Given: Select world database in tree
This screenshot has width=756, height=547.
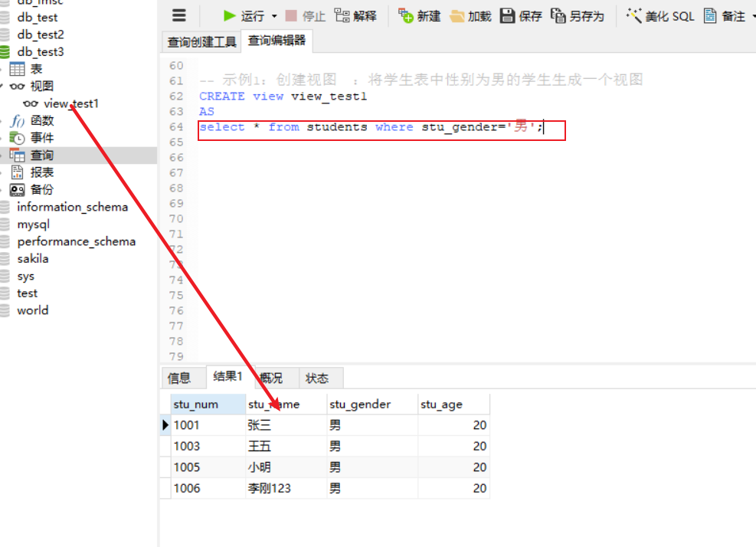Looking at the screenshot, I should (32, 310).
